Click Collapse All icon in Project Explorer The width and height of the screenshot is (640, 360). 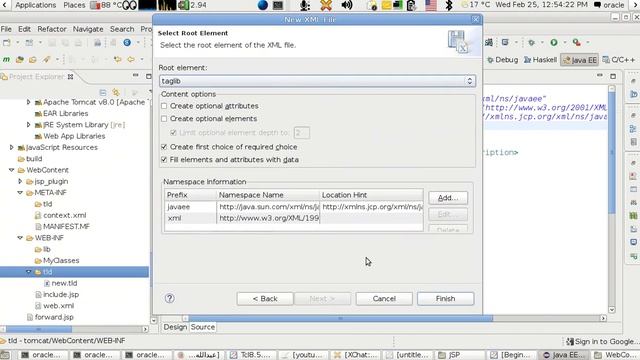pos(103,92)
